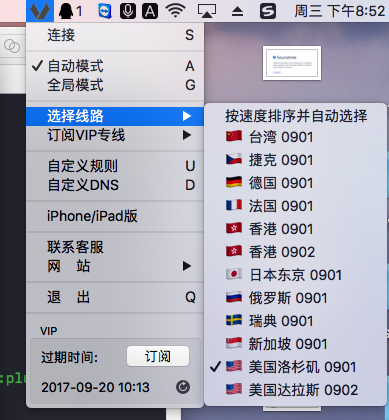Select the 台湾 0901 line
389x420 pixels.
296,137
